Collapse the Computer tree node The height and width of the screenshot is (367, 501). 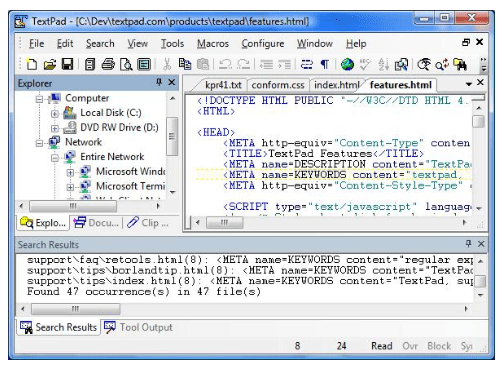(x=39, y=99)
